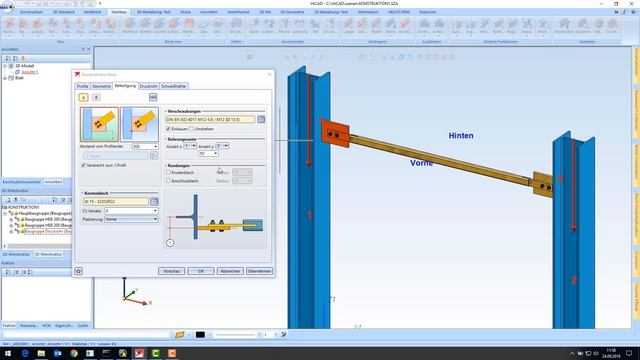Open dialog settings gear icon at bottom left

click(x=78, y=271)
